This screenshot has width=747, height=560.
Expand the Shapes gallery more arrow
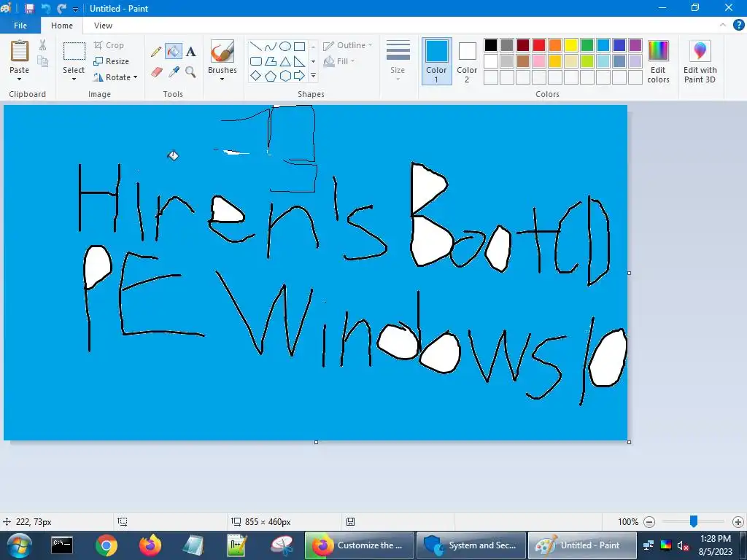(x=313, y=76)
